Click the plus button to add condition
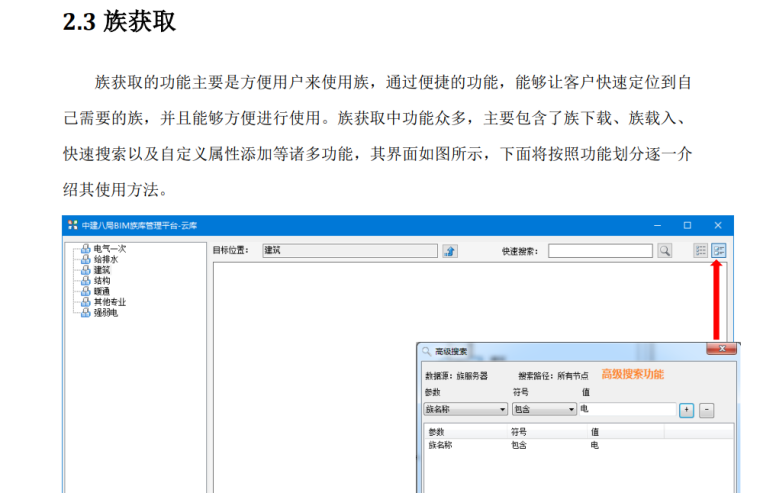Image resolution: width=760 pixels, height=493 pixels. point(687,410)
